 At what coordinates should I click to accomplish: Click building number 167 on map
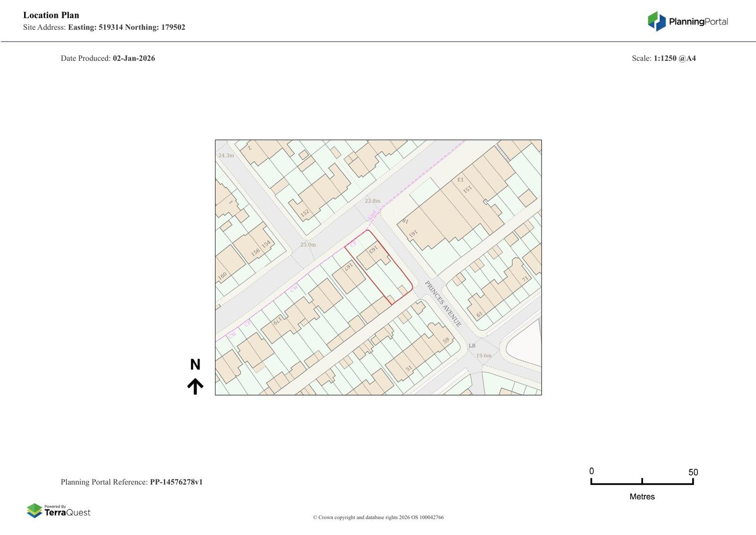tap(349, 267)
